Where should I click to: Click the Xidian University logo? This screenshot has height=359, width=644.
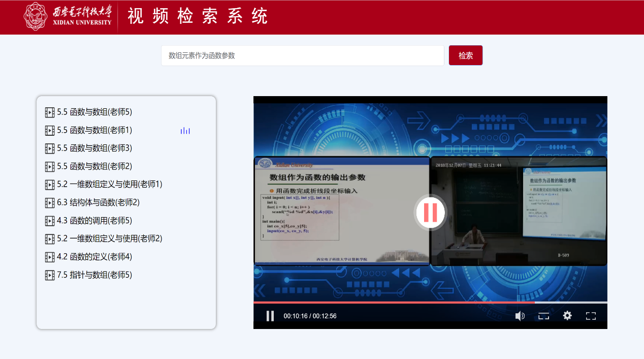(68, 17)
